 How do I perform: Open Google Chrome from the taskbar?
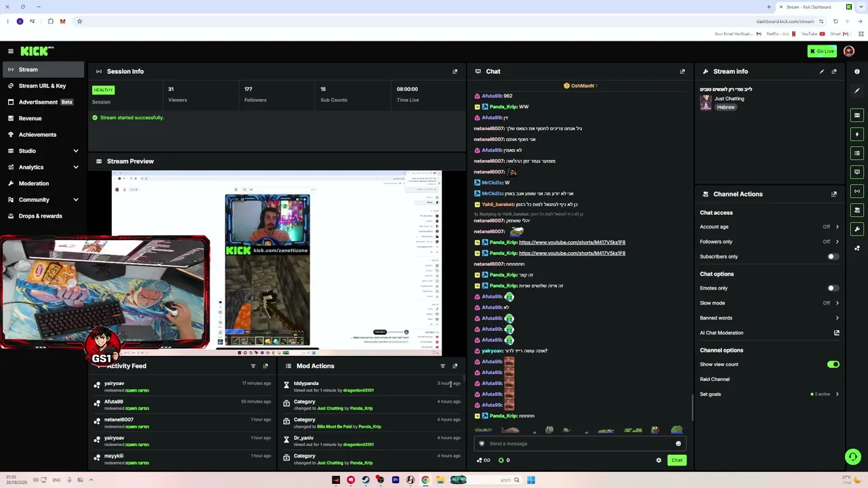point(425,480)
